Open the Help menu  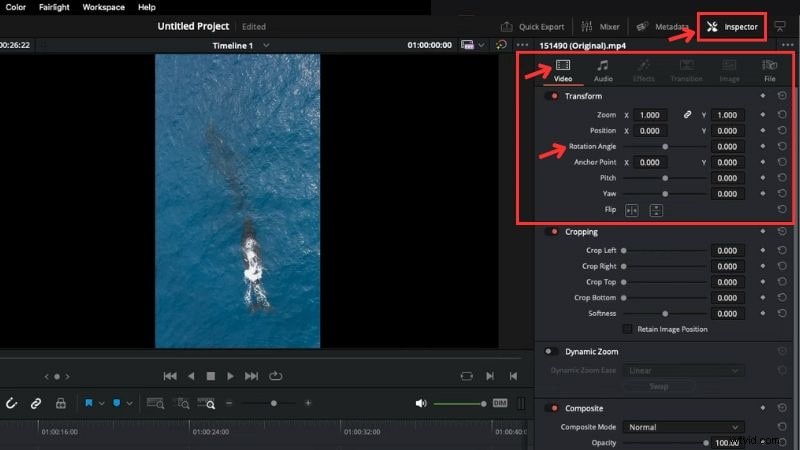146,7
